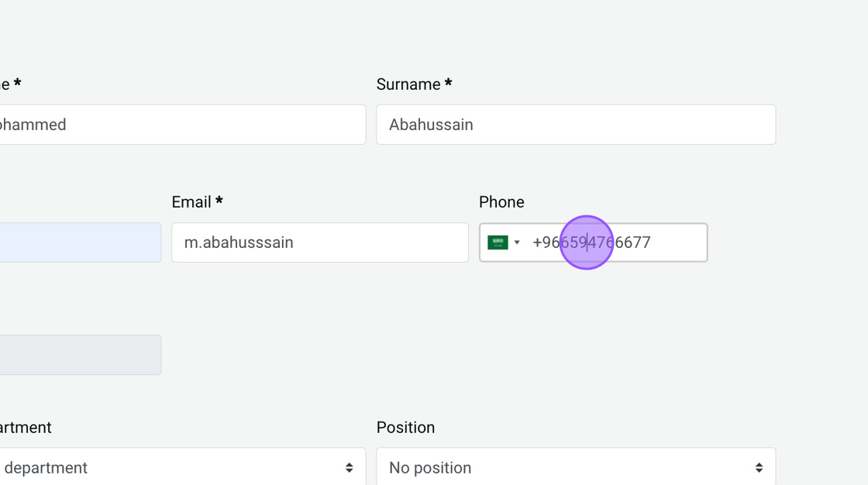Screen dimensions: 868x485
Task: Click the Phone label
Action: 501,202
